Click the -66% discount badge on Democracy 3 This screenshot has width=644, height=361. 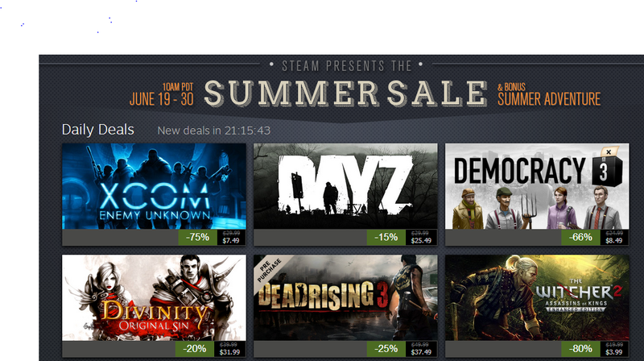point(580,237)
